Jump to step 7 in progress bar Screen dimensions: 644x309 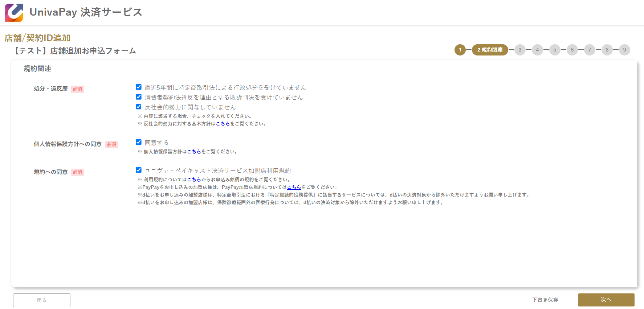pyautogui.click(x=590, y=50)
